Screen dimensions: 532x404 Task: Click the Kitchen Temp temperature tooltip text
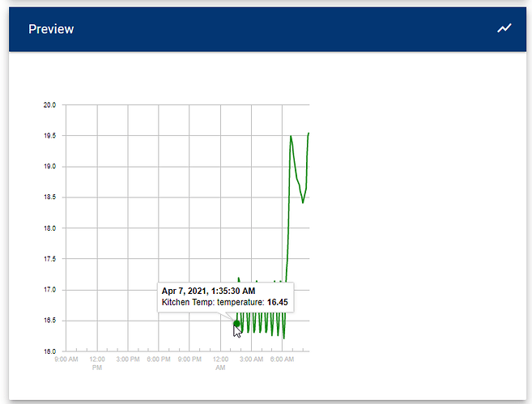(224, 303)
